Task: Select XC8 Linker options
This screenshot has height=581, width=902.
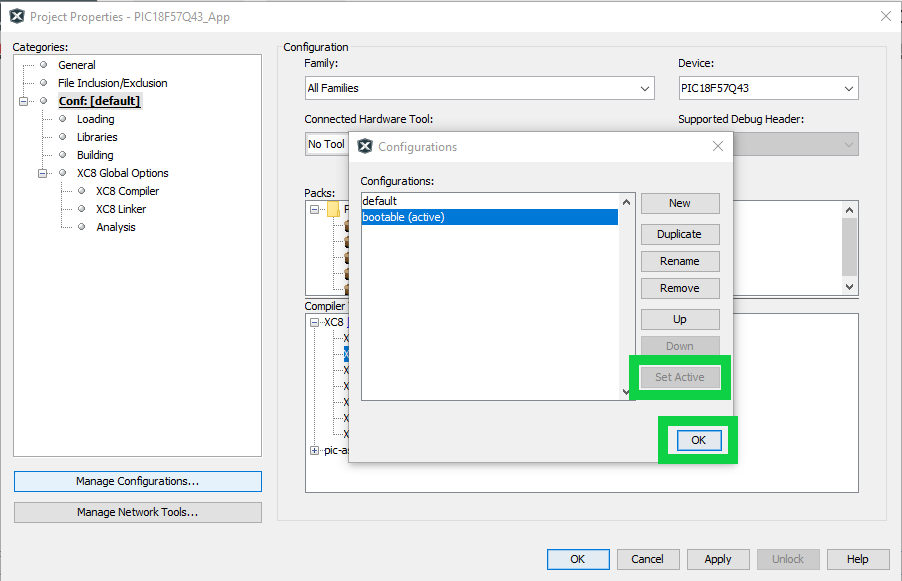Action: tap(121, 209)
